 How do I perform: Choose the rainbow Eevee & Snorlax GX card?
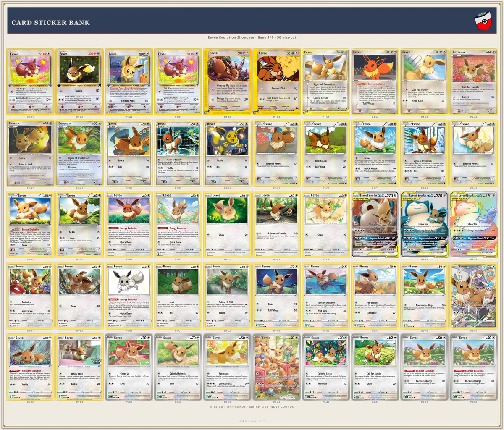pos(473,225)
